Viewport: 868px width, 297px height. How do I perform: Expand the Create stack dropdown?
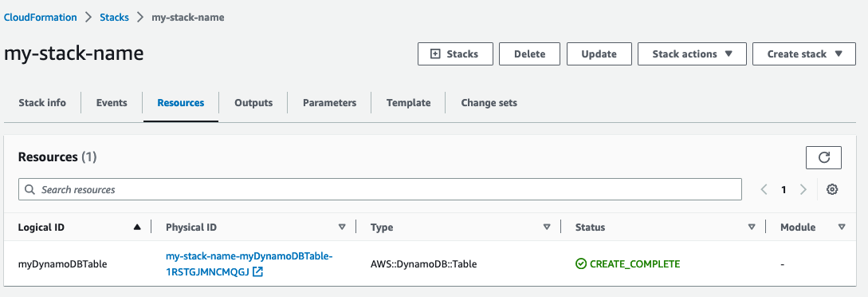pos(804,53)
